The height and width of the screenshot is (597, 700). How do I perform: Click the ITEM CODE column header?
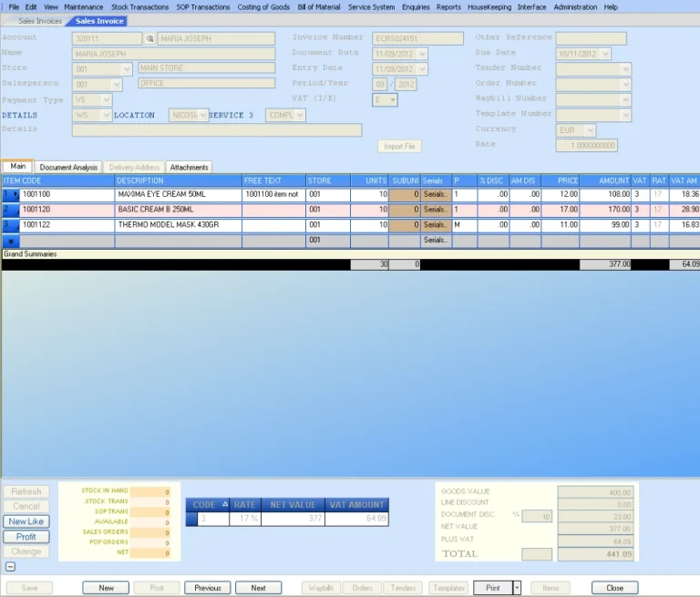(58, 180)
